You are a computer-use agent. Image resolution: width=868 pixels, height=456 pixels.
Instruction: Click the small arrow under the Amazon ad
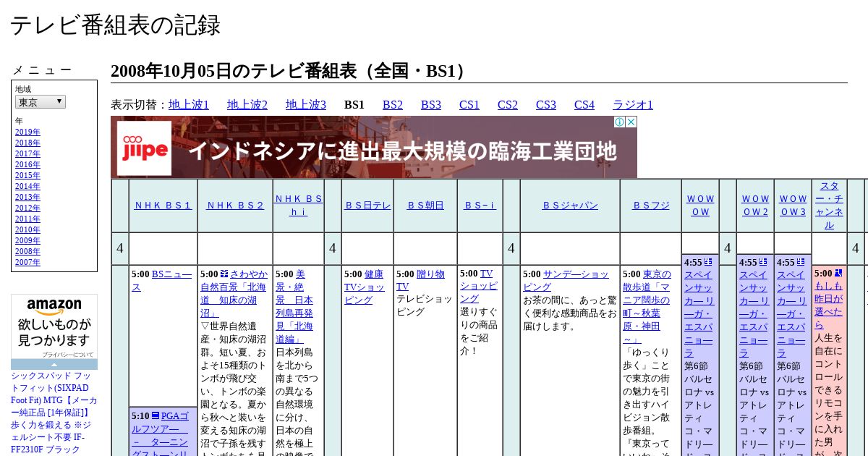pyautogui.click(x=54, y=365)
